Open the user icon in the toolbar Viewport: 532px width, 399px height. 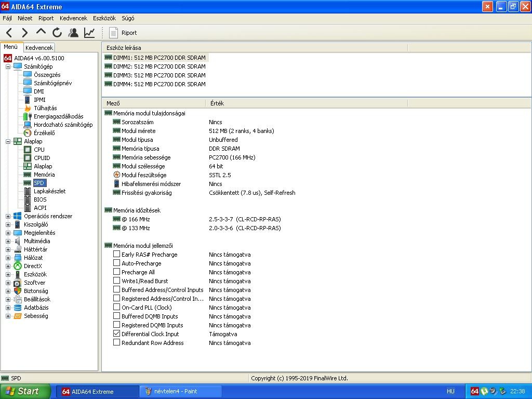click(73, 33)
